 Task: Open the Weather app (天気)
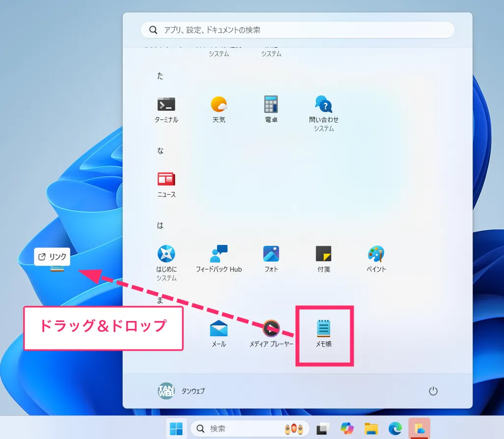[x=219, y=110]
